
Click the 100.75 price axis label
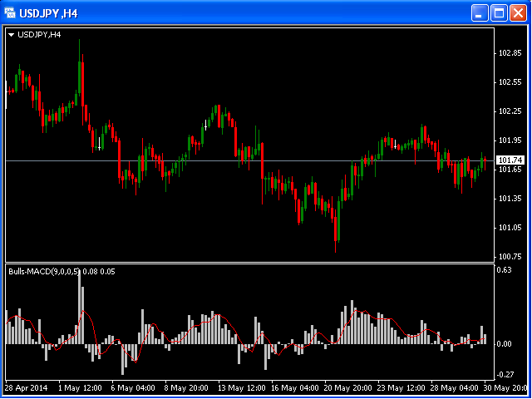[x=510, y=257]
